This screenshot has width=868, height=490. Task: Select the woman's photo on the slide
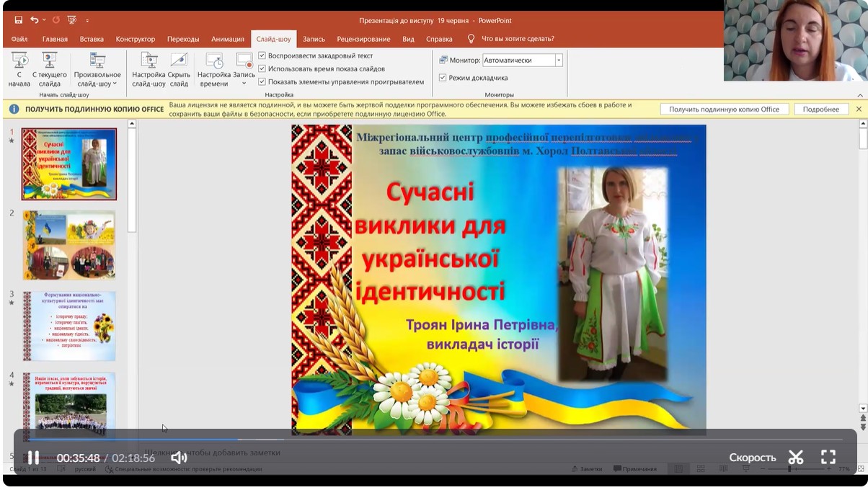point(613,274)
